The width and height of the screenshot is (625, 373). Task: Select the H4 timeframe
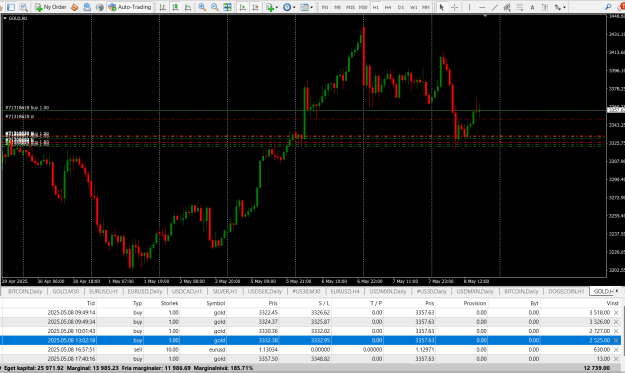(x=388, y=7)
